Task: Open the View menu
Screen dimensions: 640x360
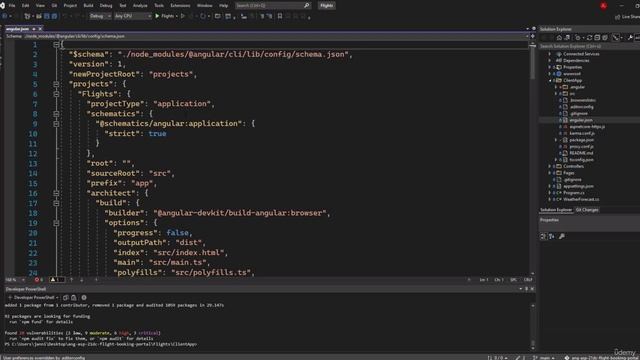Action: pos(40,6)
